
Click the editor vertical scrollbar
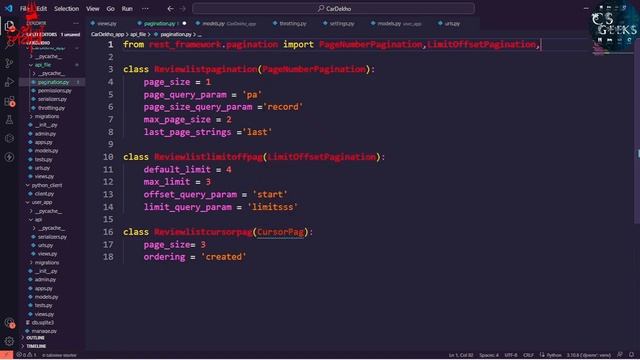(637, 131)
